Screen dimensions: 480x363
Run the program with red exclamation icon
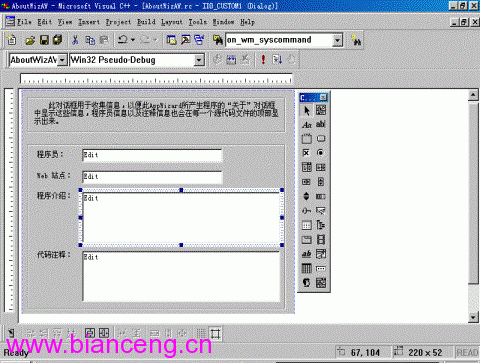click(263, 60)
